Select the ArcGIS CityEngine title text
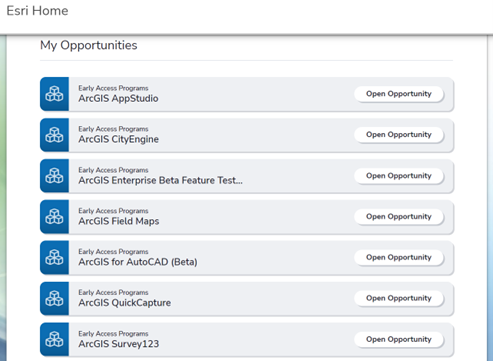Viewport: 493px width, 361px height. click(118, 139)
